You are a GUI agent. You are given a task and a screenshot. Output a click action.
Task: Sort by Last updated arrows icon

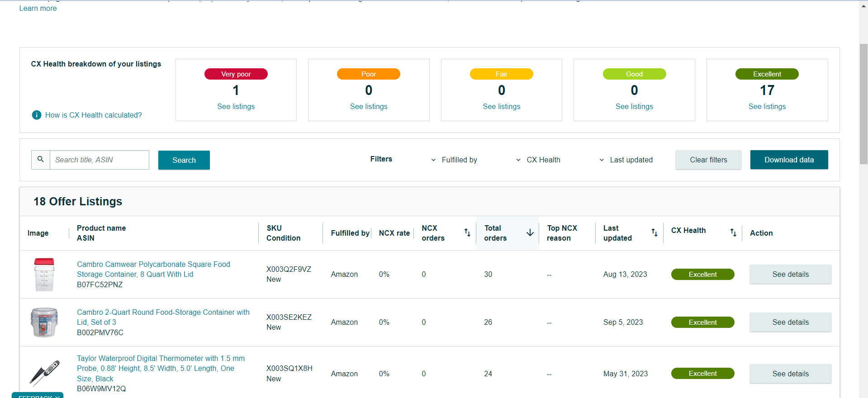pyautogui.click(x=654, y=232)
